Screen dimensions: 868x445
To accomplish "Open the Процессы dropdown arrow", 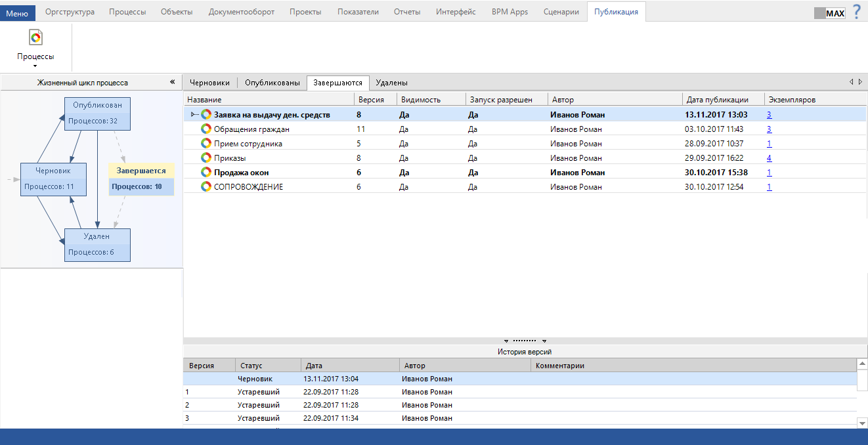I will click(35, 66).
